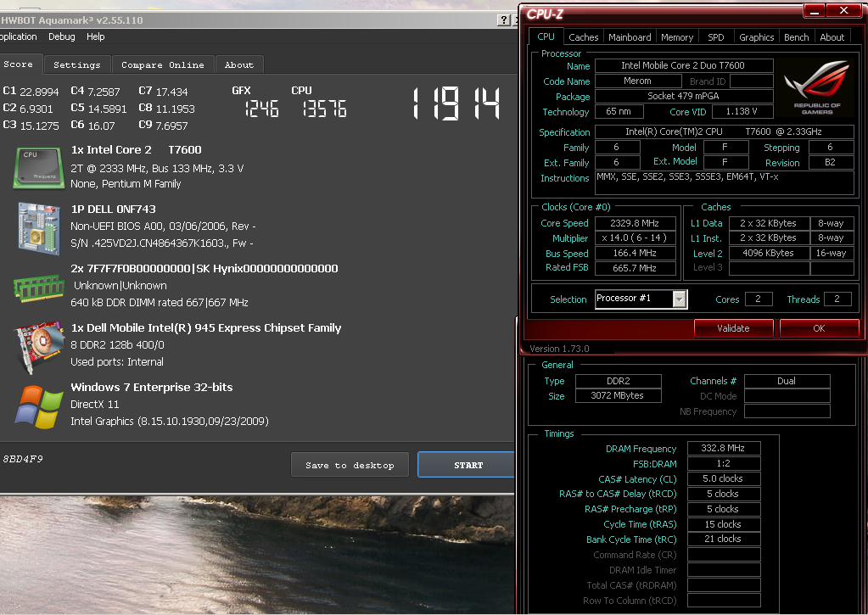Open the About tab in Aquamark
868x615 pixels.
point(239,64)
